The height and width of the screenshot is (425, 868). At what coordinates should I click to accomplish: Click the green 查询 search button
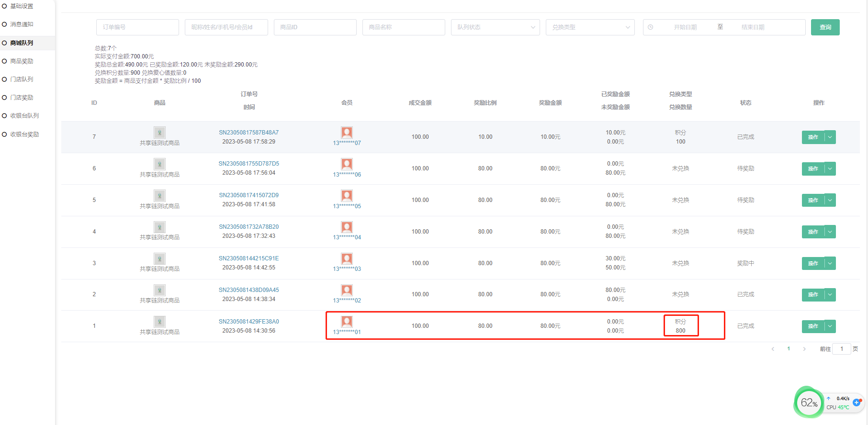[x=825, y=27]
